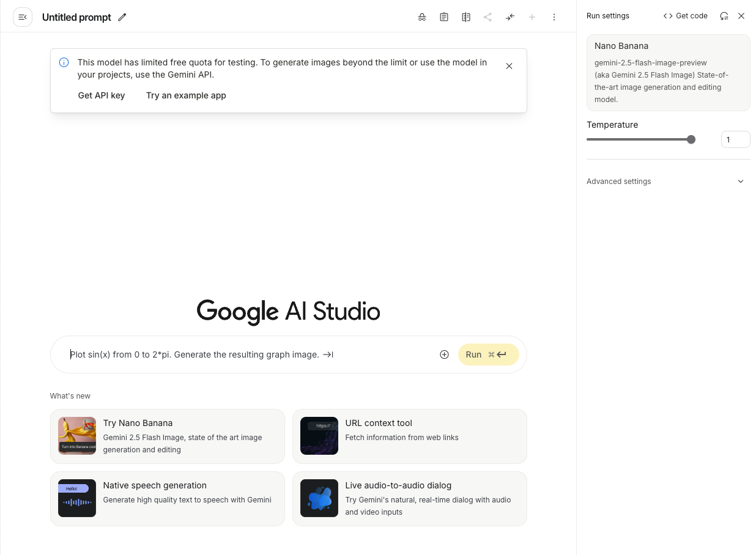
Task: Toggle incognito temporary chat icon
Action: point(422,17)
